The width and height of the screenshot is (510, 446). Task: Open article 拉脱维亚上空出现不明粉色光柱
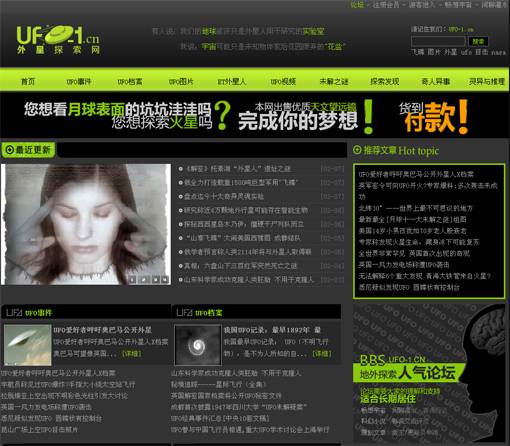pos(64,396)
